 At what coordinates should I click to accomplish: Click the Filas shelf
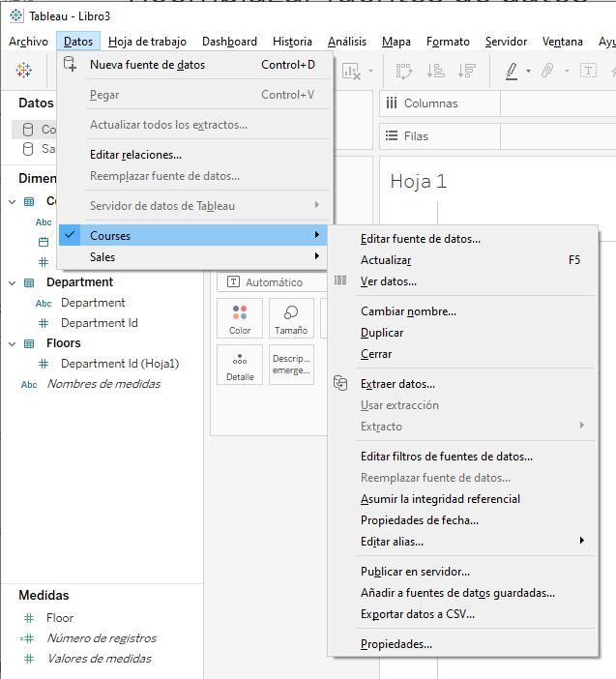(498, 136)
